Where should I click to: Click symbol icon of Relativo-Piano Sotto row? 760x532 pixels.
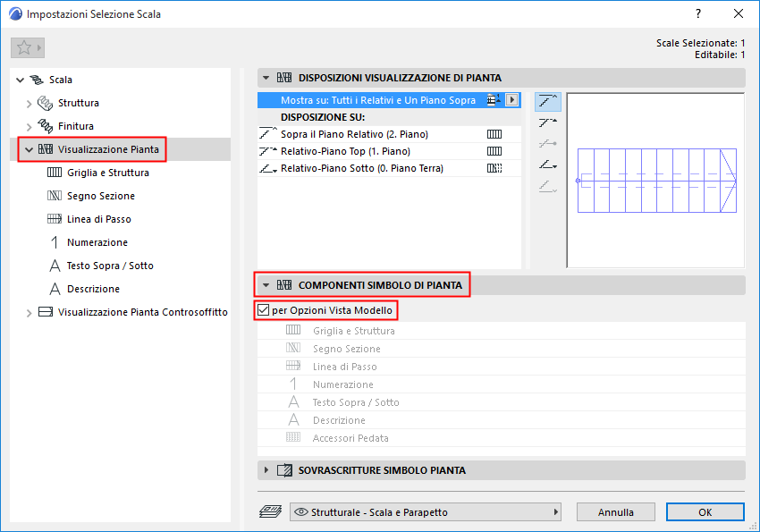tap(494, 168)
